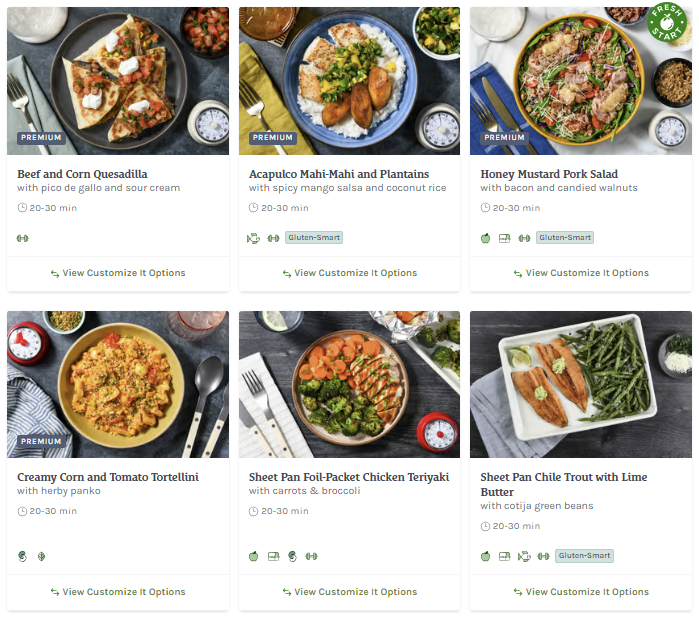Click the fish icon on the Mahi-Mahi card
The width and height of the screenshot is (699, 619).
pos(254,238)
